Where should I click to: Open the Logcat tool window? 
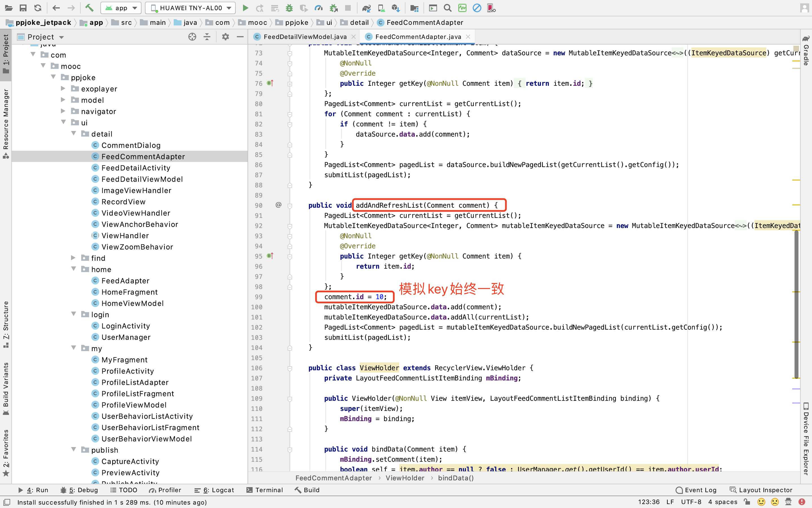pos(214,490)
